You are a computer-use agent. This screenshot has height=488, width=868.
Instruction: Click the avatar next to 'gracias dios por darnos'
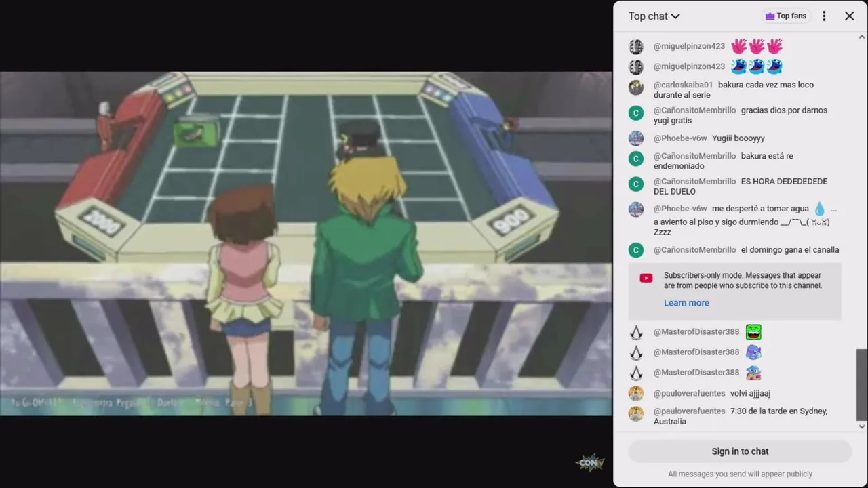pyautogui.click(x=636, y=113)
